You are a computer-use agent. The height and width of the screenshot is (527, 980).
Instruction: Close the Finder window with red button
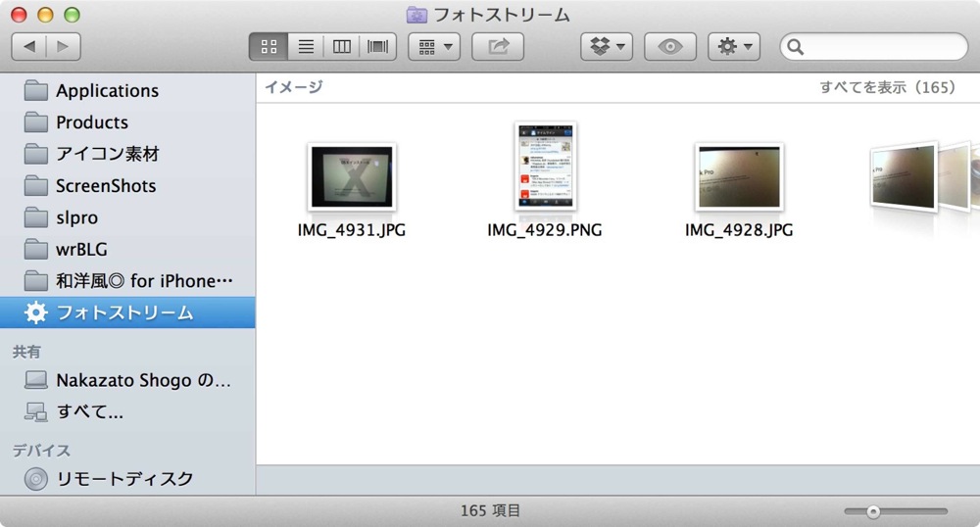(x=19, y=15)
